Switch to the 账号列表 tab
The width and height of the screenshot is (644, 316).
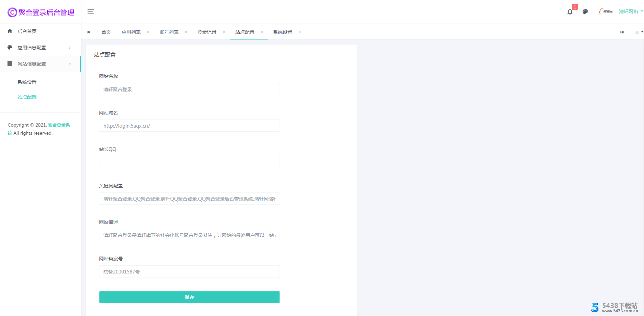[x=169, y=32]
